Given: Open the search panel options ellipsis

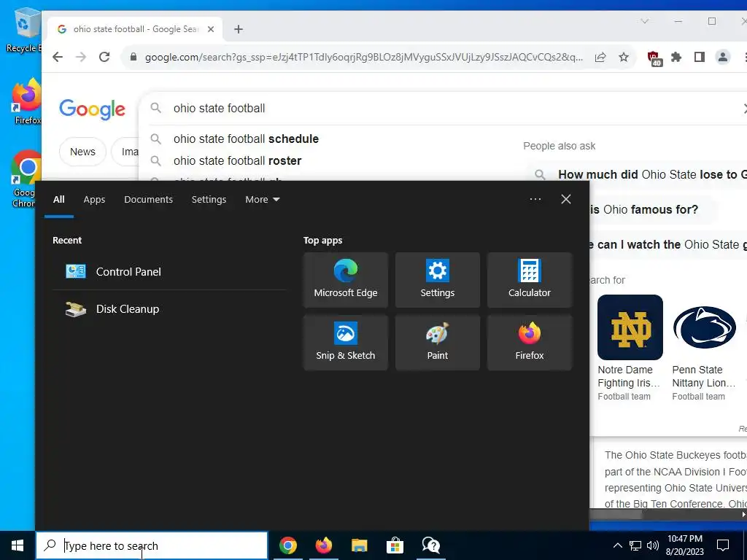Looking at the screenshot, I should [535, 199].
